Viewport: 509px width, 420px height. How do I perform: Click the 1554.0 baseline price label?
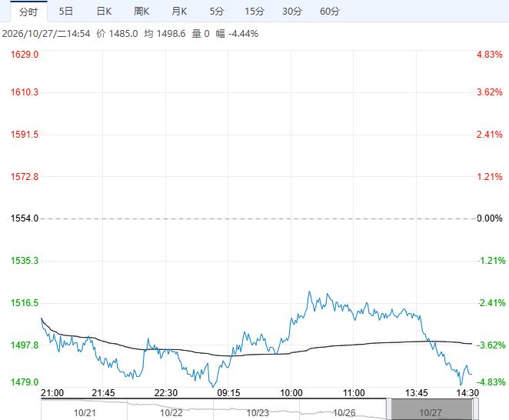[x=25, y=218]
